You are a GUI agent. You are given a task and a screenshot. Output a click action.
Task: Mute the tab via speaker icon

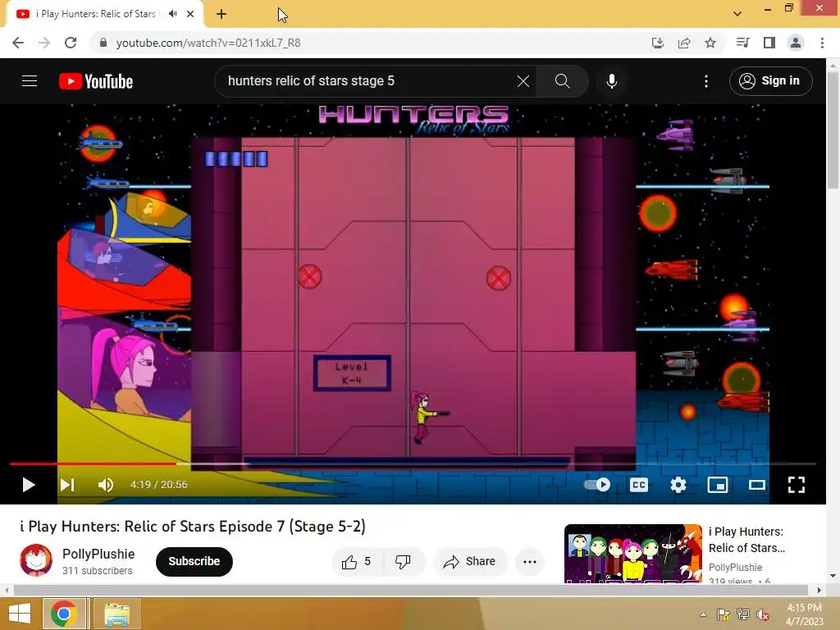pyautogui.click(x=172, y=14)
